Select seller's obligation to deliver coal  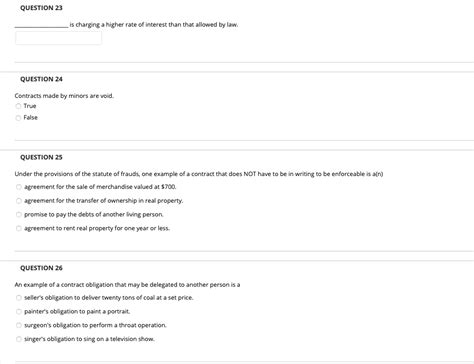(x=19, y=298)
